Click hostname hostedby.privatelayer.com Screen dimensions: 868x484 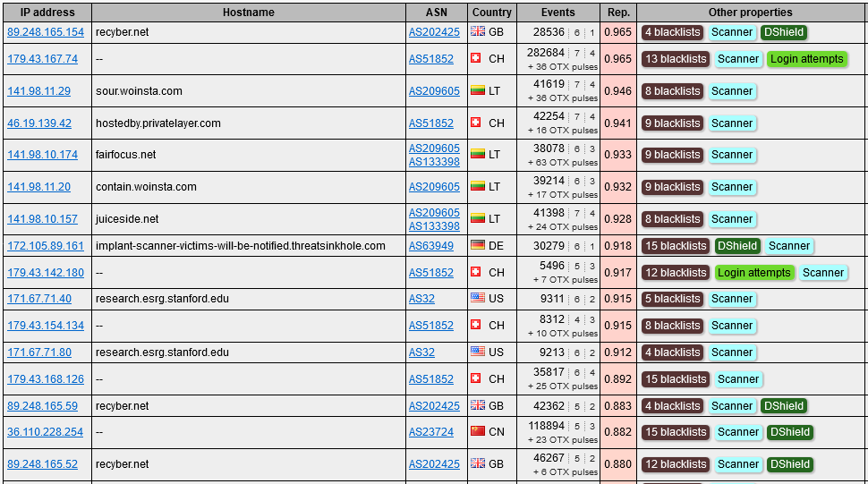tap(158, 123)
